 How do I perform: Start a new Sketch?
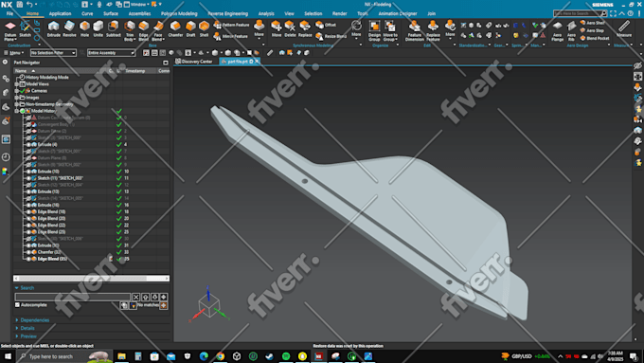click(25, 29)
